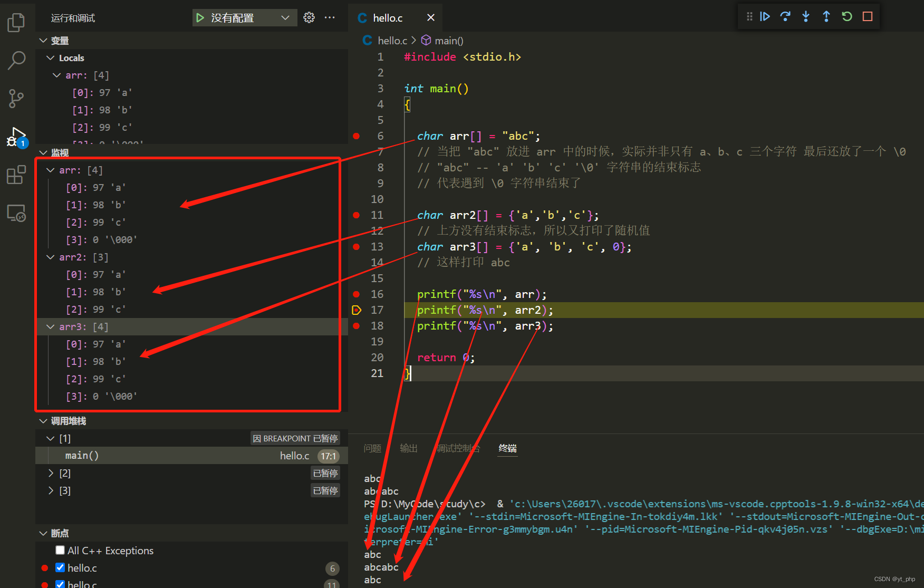This screenshot has height=588, width=924.
Task: Restart the debug session
Action: (847, 16)
